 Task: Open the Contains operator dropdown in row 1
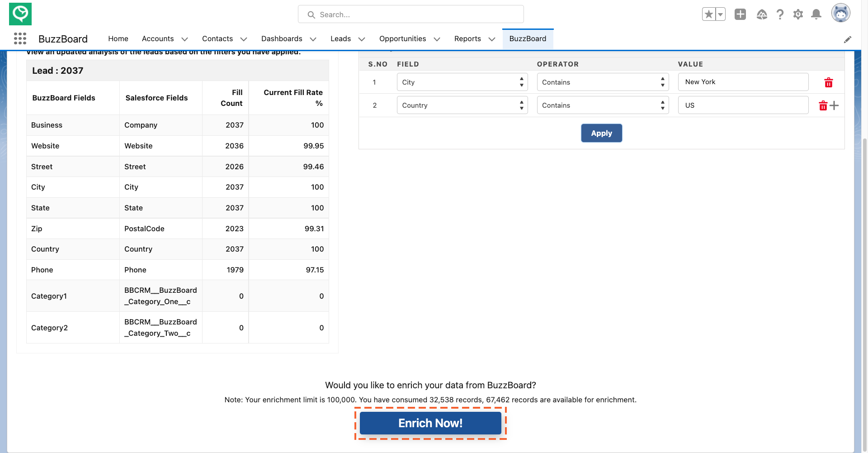[x=603, y=82]
